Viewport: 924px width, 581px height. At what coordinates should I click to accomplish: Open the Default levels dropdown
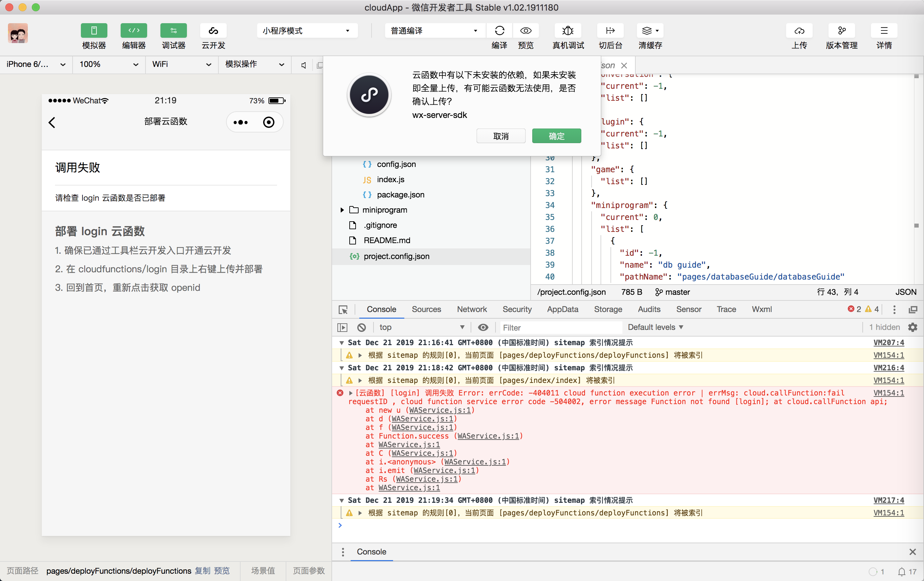[x=656, y=328]
